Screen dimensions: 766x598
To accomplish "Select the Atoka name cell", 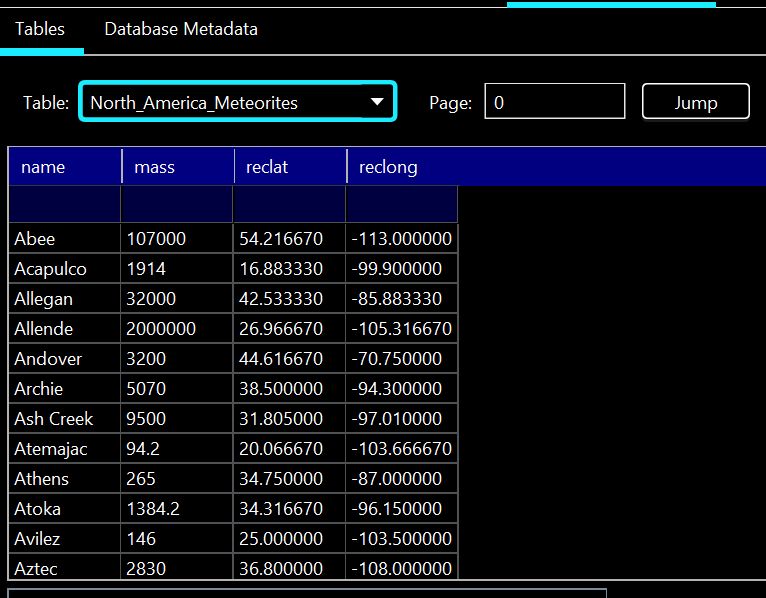I will point(64,509).
